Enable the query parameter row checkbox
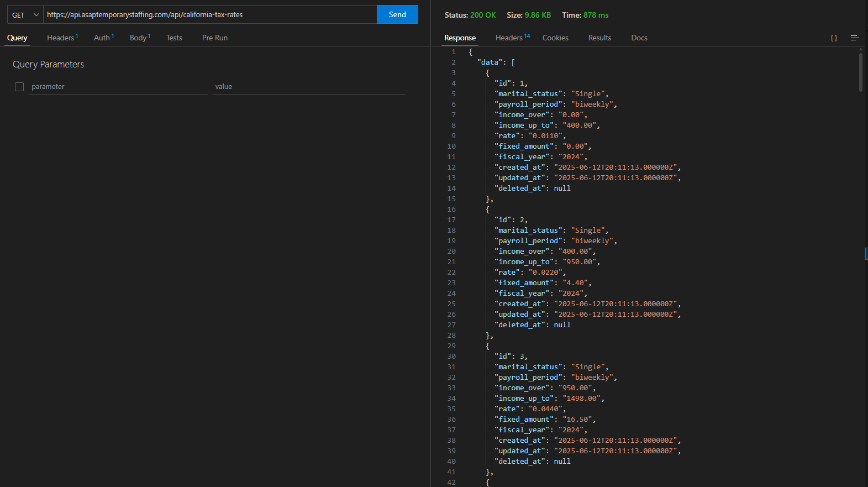The width and height of the screenshot is (868, 487). (19, 87)
